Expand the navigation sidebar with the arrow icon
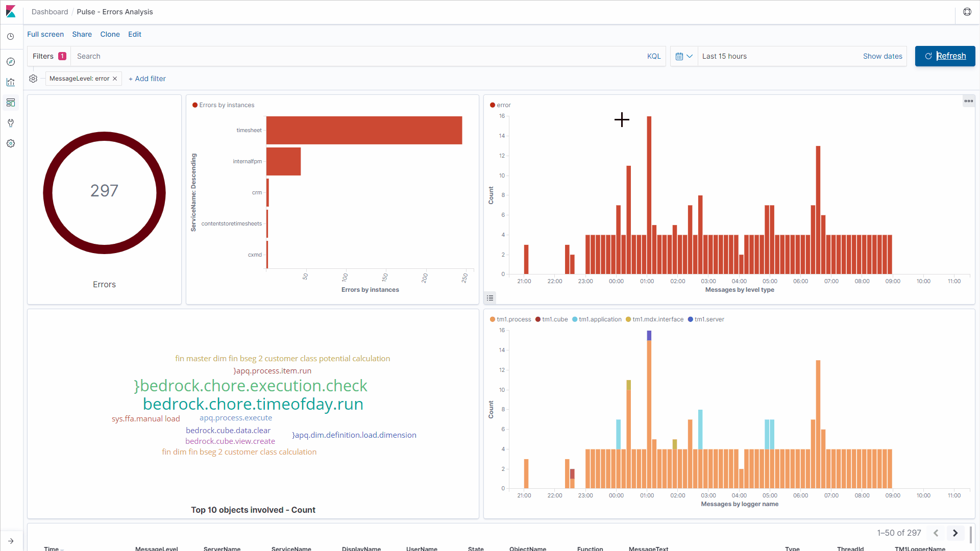This screenshot has width=980, height=551. pyautogui.click(x=10, y=541)
